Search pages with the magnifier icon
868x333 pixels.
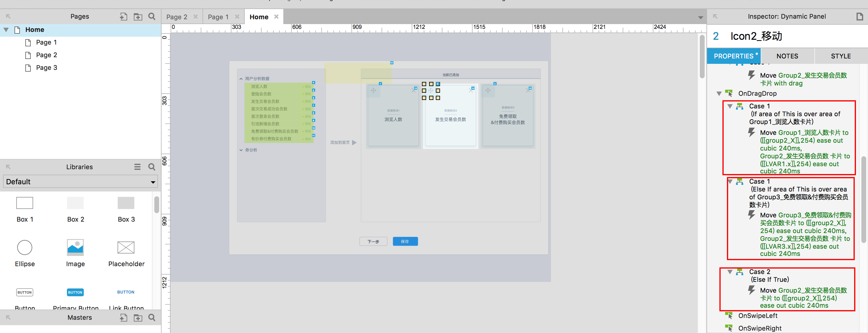[152, 17]
